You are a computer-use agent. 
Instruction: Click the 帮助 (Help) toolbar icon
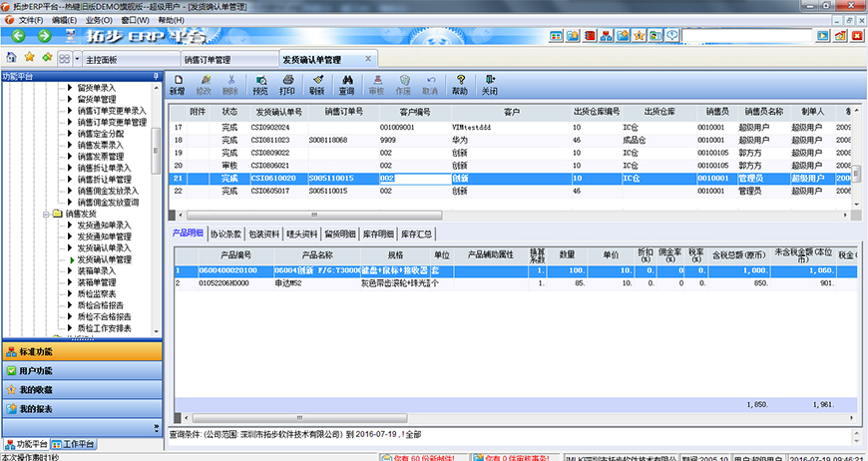pos(459,84)
